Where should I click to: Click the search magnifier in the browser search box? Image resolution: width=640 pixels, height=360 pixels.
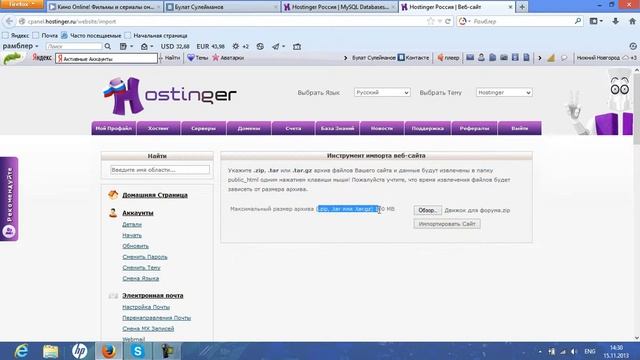pyautogui.click(x=578, y=21)
